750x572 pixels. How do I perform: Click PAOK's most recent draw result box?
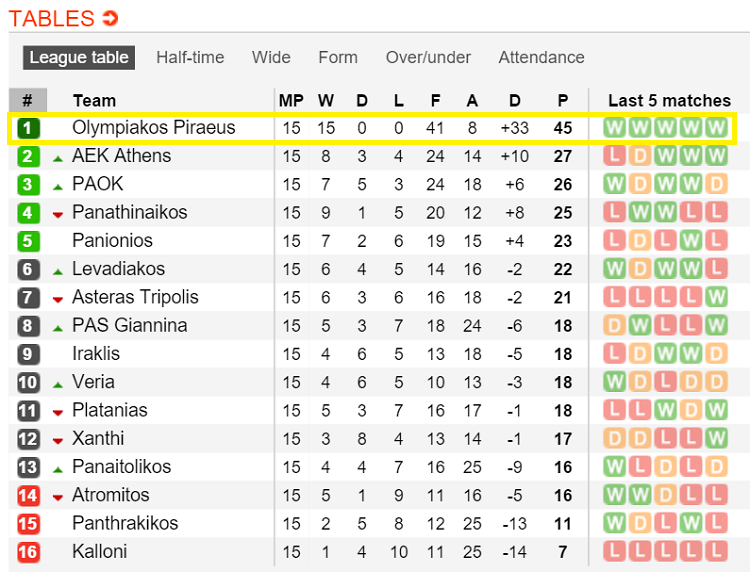tap(716, 184)
